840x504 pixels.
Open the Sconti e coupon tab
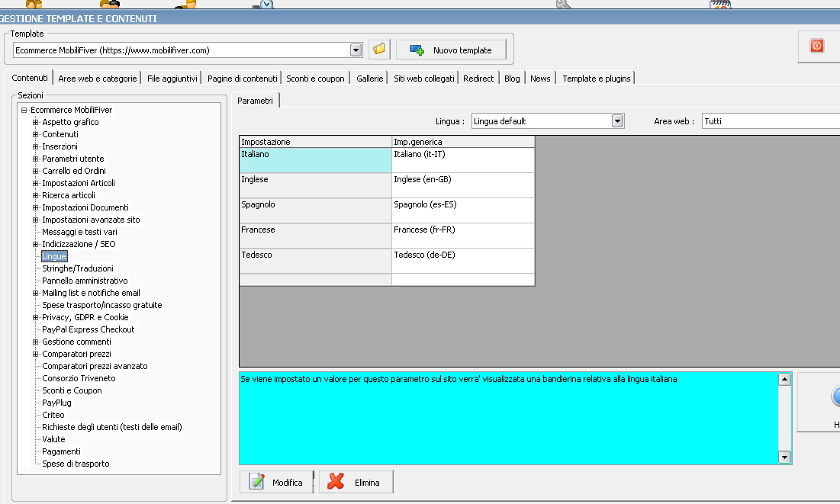[315, 79]
